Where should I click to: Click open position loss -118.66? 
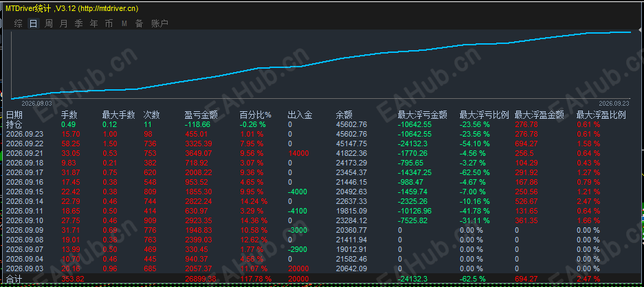(x=197, y=124)
